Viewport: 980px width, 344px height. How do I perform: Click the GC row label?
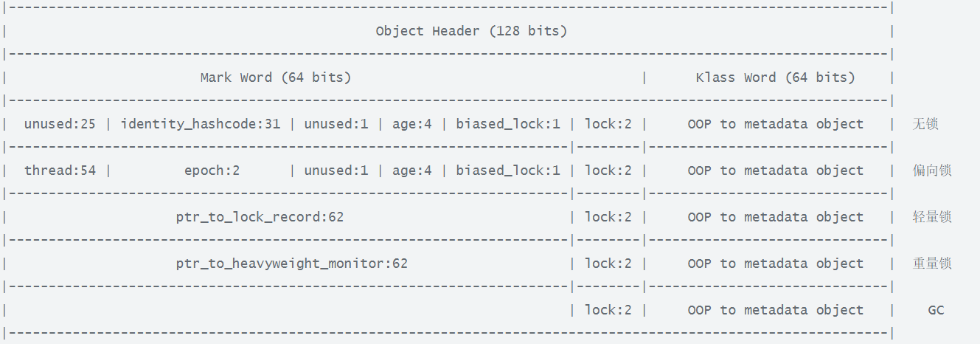[936, 310]
